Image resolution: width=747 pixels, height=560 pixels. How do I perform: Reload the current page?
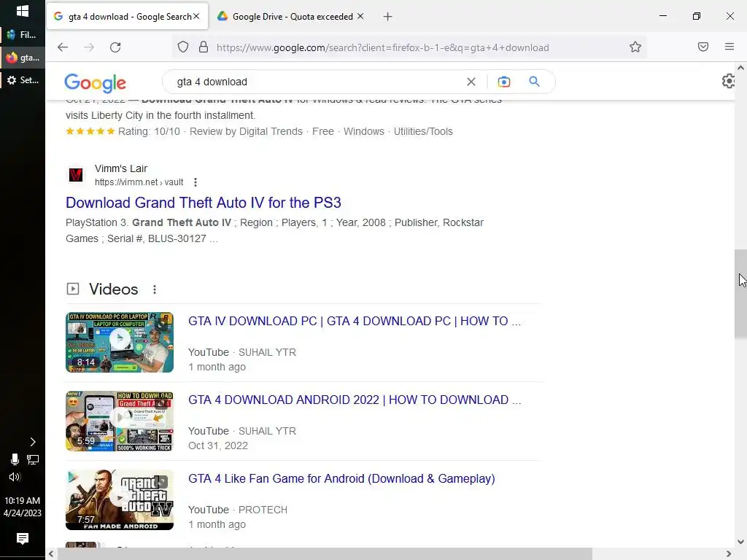click(115, 47)
